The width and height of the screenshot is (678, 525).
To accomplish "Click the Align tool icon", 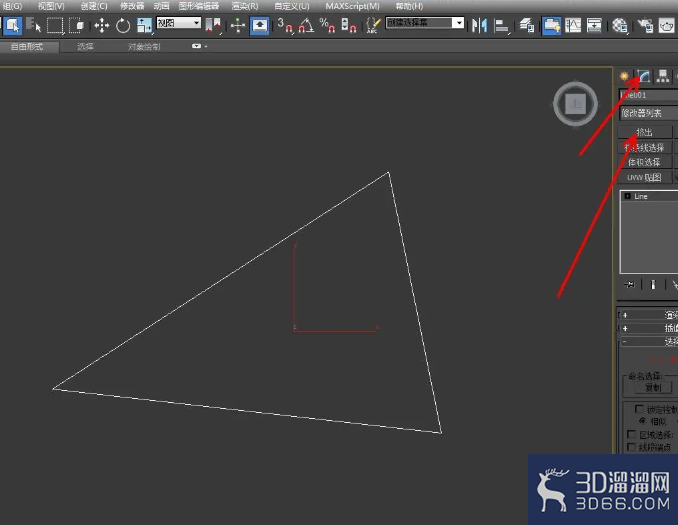I will [502, 25].
